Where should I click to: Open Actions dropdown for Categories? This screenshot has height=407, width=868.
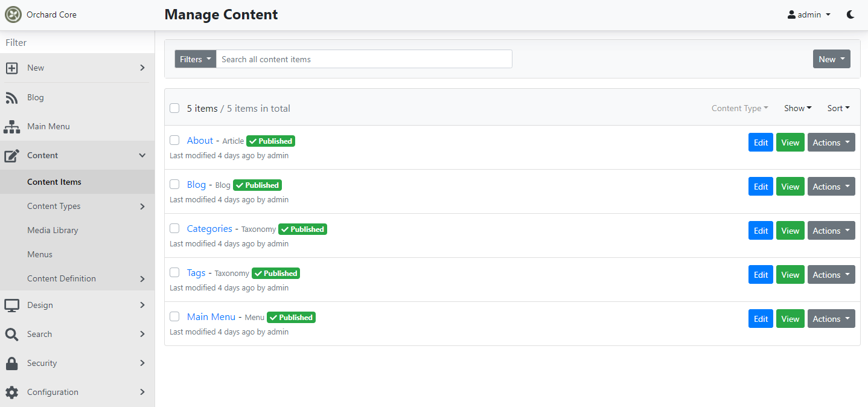pyautogui.click(x=831, y=231)
